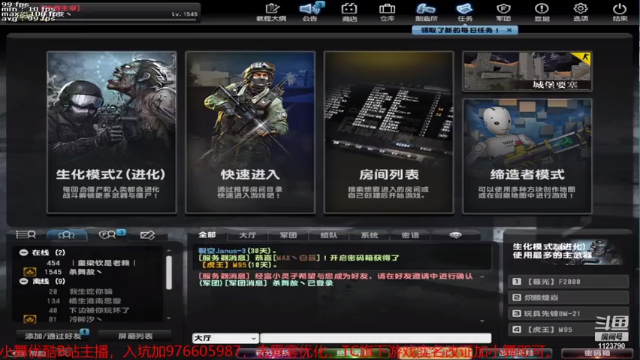Collapse the 离线 (9) friends group

pos(24,281)
